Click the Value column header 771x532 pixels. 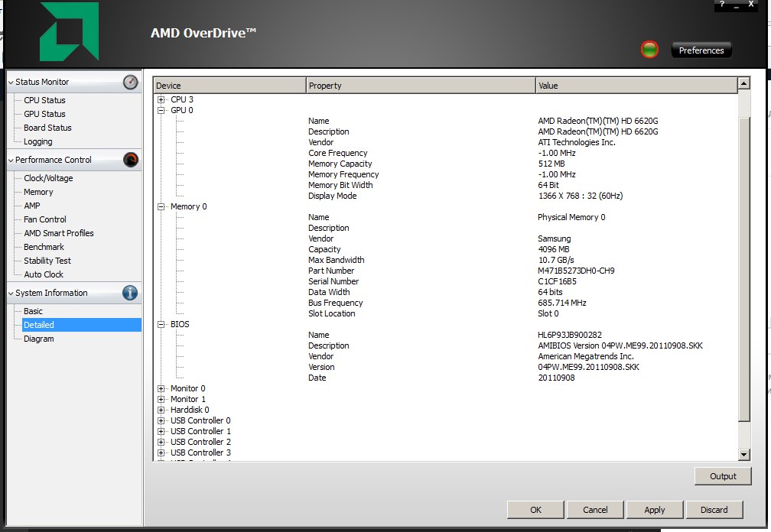click(x=636, y=86)
